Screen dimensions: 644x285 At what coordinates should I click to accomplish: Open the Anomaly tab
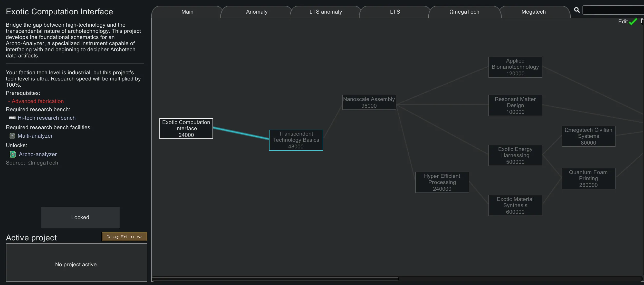tap(256, 12)
